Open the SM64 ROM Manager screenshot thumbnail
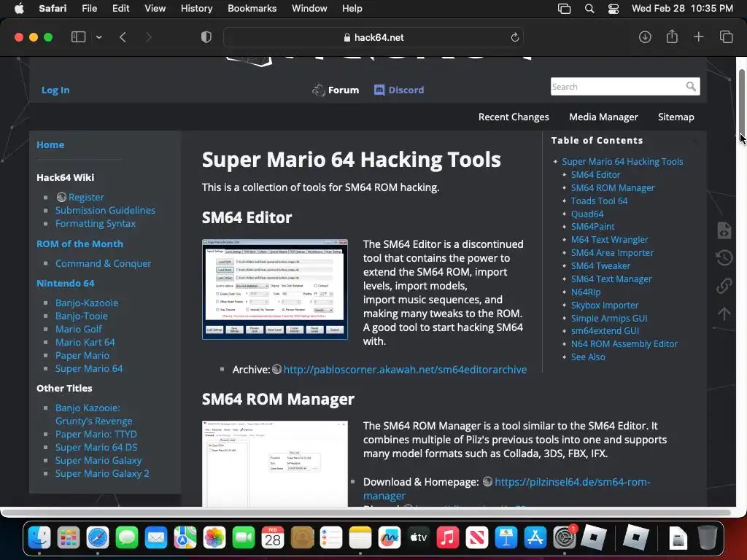Screen dimensions: 747x560 tap(275, 463)
